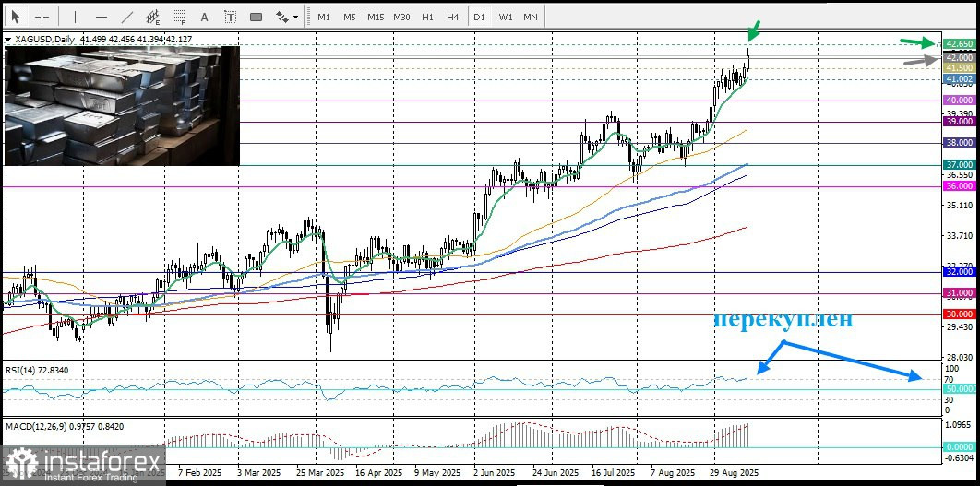Viewport: 980px width, 486px height.
Task: Click the 35.110 price scale value
Action: tap(958, 205)
